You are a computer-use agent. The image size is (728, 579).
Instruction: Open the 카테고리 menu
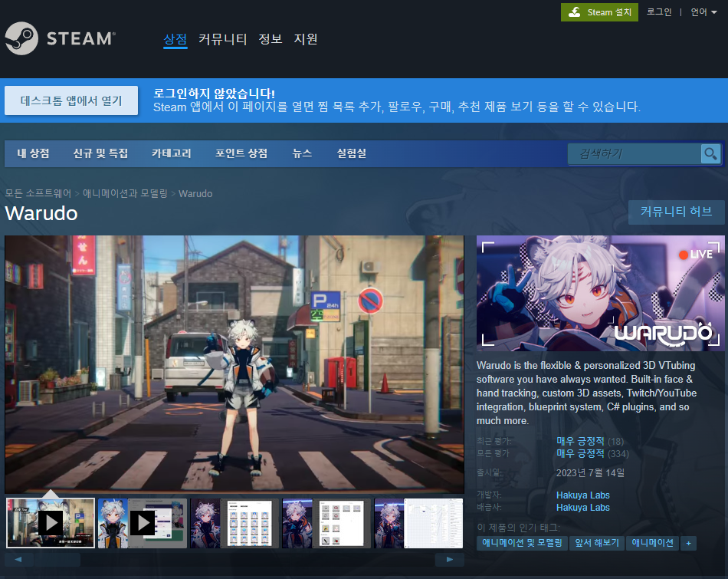coord(172,153)
